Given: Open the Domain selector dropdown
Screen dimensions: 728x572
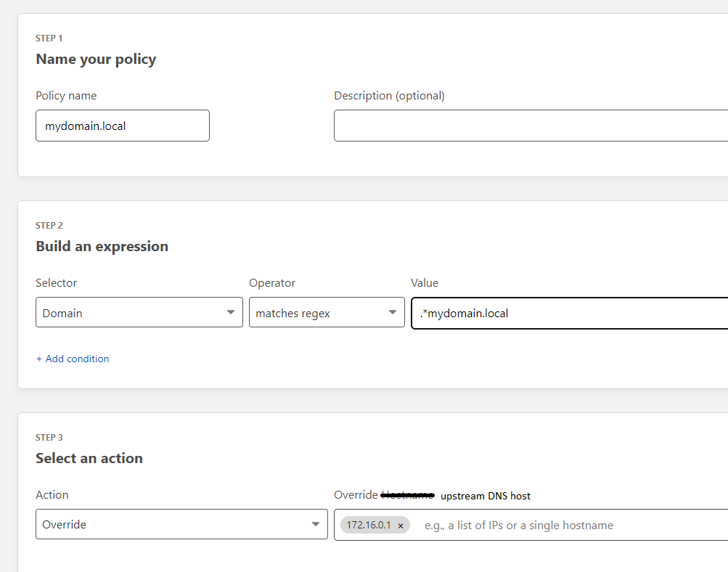Looking at the screenshot, I should click(x=139, y=313).
